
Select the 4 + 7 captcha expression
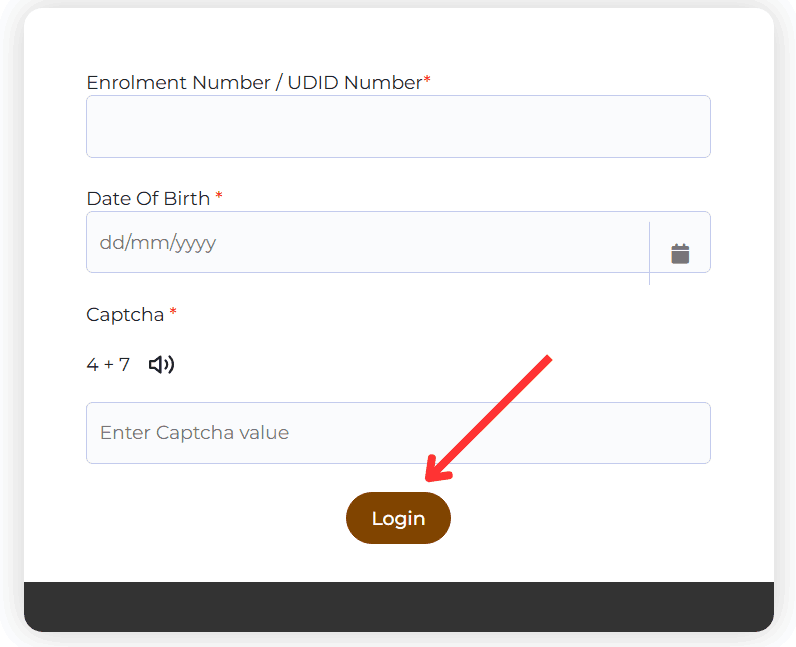click(108, 364)
